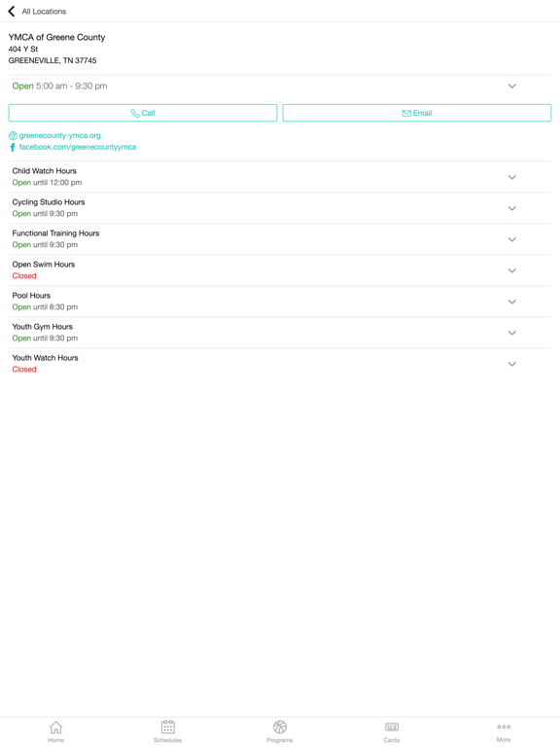560x747 pixels.
Task: Expand Youth Watch Hours chevron
Action: [512, 364]
